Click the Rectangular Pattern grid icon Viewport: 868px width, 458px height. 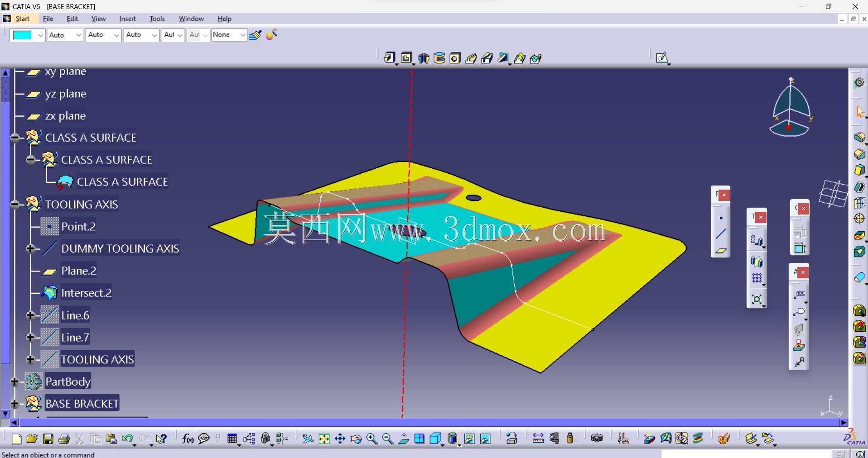[757, 278]
